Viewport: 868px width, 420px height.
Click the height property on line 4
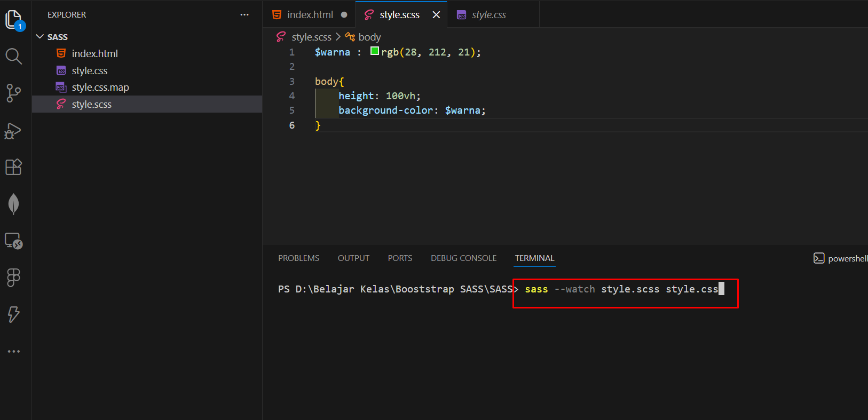tap(356, 96)
